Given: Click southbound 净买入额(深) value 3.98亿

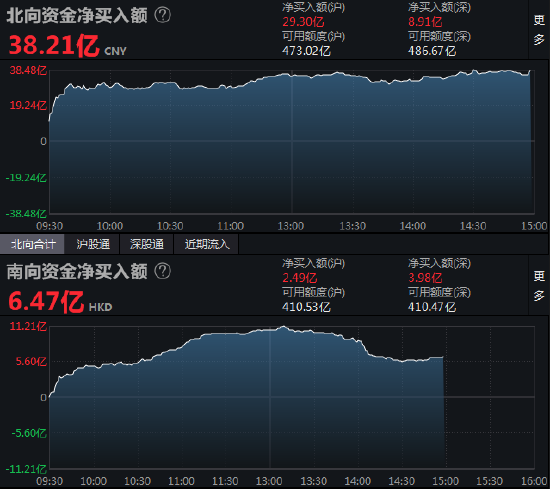Looking at the screenshot, I should [x=425, y=278].
